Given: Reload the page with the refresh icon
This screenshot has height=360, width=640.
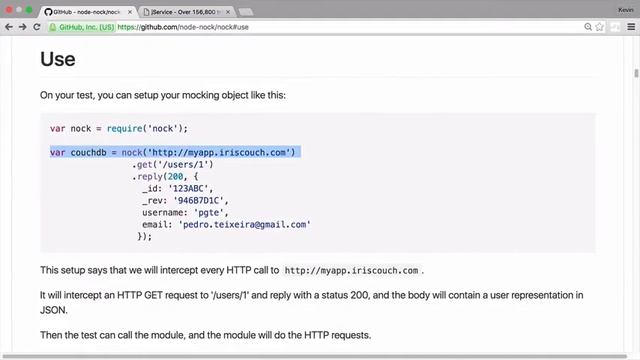Looking at the screenshot, I should click(x=37, y=27).
